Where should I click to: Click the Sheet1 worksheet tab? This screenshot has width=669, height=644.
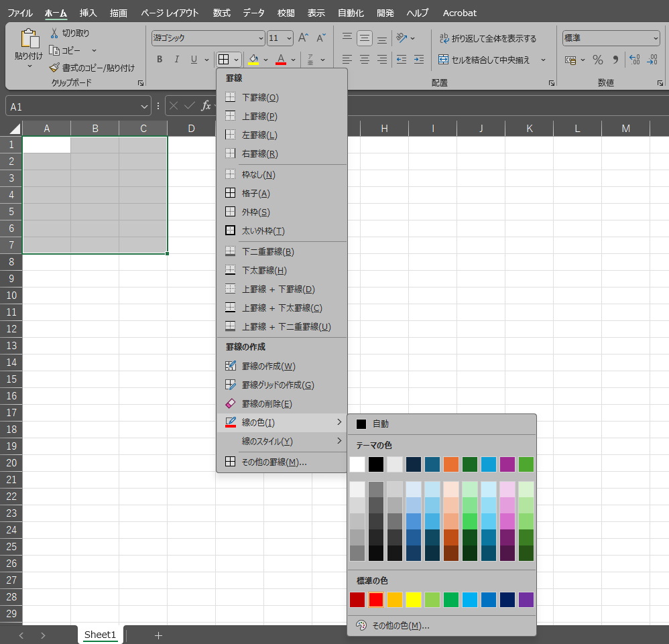(100, 635)
